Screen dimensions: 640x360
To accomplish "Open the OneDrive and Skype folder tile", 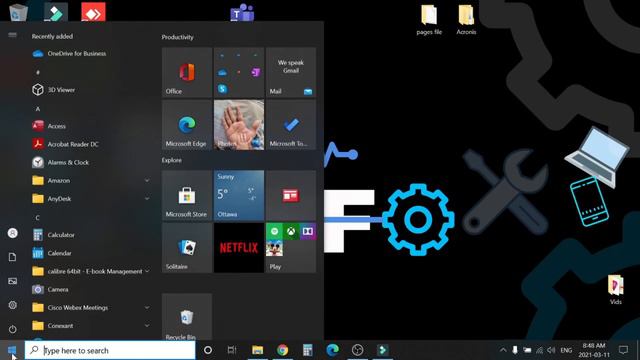I will coord(239,72).
